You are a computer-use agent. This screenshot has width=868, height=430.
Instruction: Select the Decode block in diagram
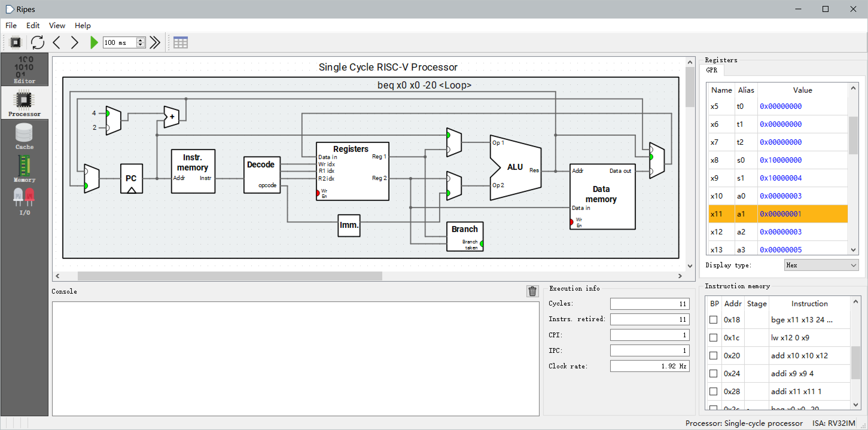262,175
